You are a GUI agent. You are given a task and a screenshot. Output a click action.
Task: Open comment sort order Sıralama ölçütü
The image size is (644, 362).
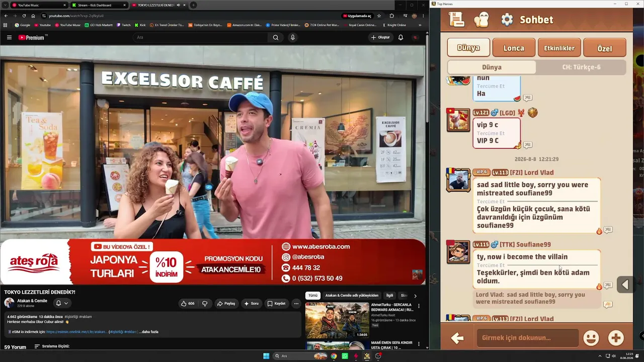coord(52,346)
